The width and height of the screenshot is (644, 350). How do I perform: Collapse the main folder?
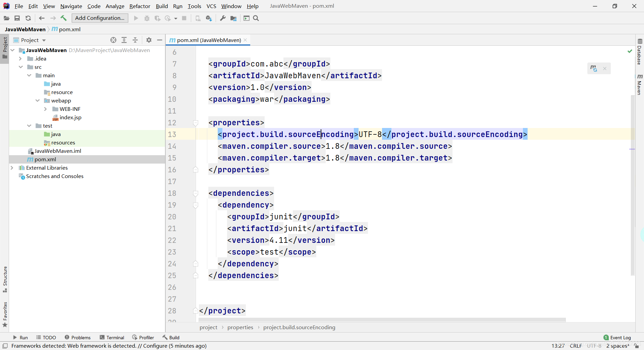coord(29,75)
